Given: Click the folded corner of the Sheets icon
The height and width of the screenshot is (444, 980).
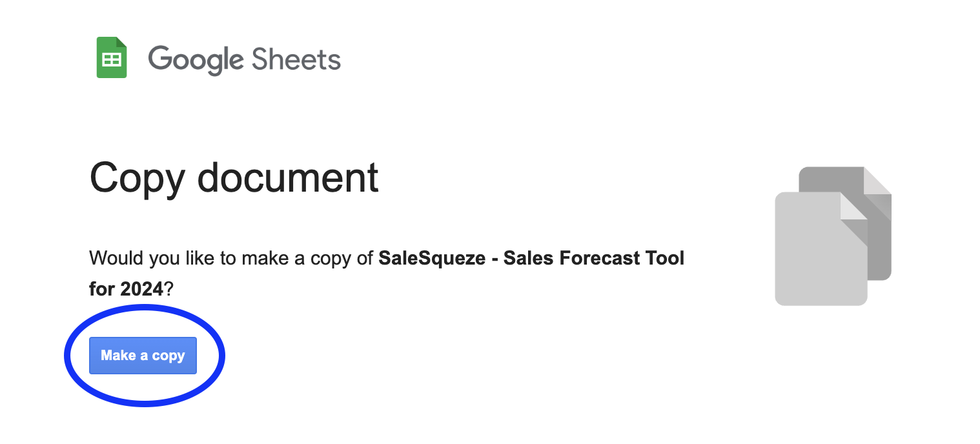Looking at the screenshot, I should (121, 43).
